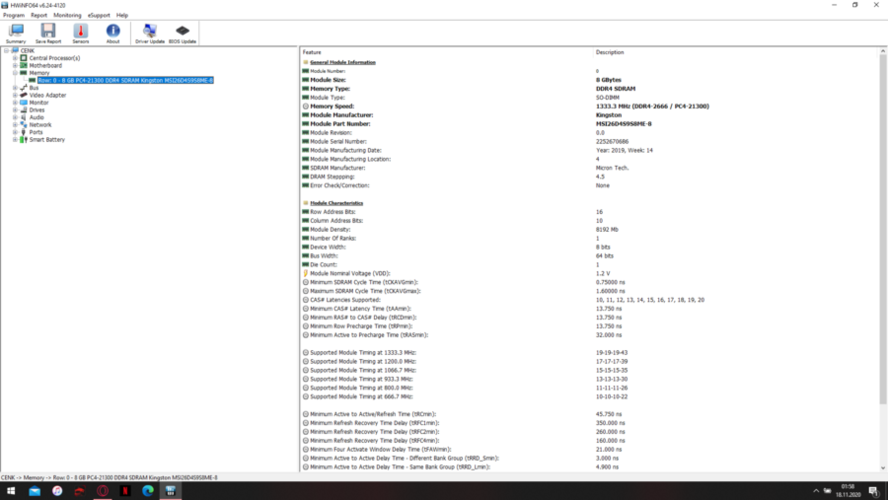This screenshot has width=888, height=500.
Task: Open notification center in system tray
Action: point(874,491)
